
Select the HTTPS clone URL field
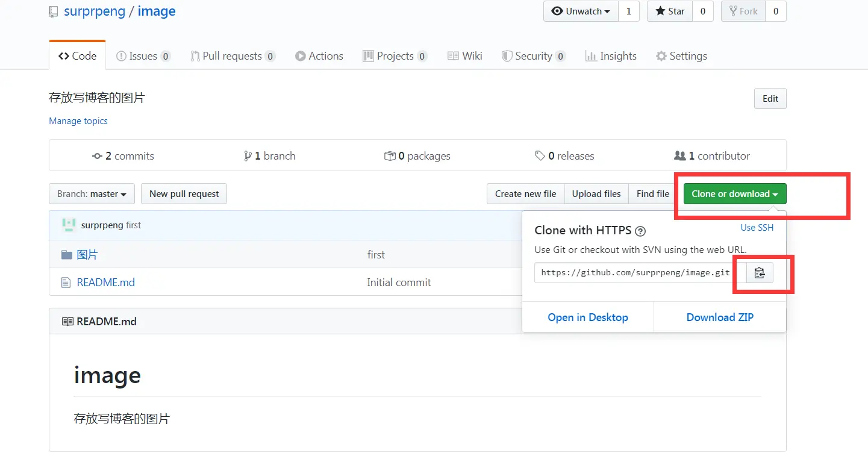(640, 273)
